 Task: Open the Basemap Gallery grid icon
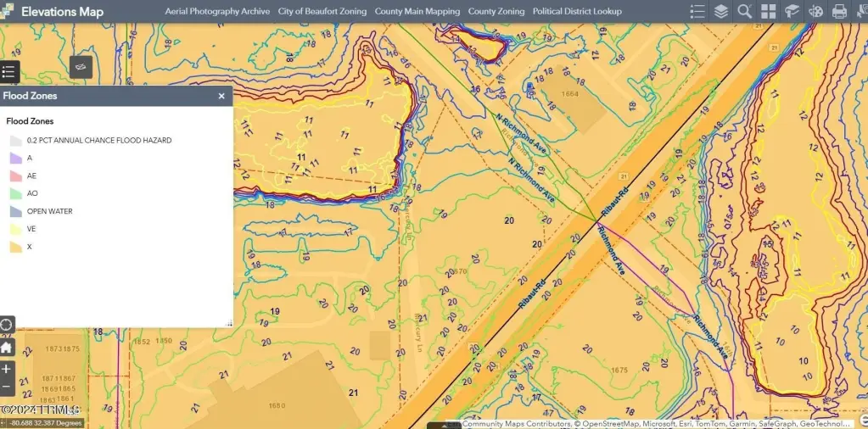769,11
